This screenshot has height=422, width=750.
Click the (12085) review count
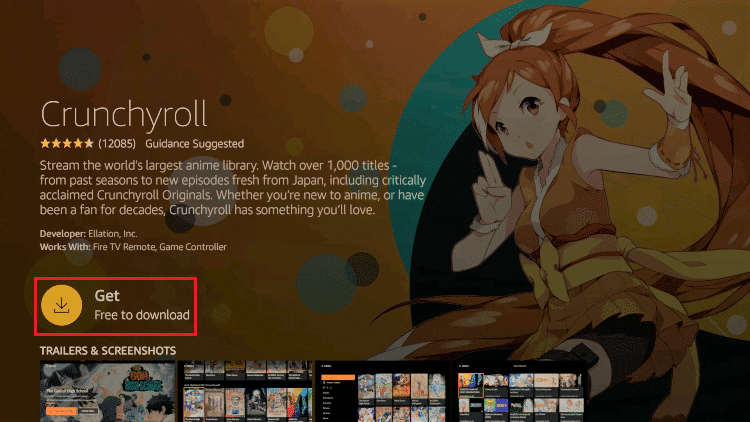[x=117, y=144]
